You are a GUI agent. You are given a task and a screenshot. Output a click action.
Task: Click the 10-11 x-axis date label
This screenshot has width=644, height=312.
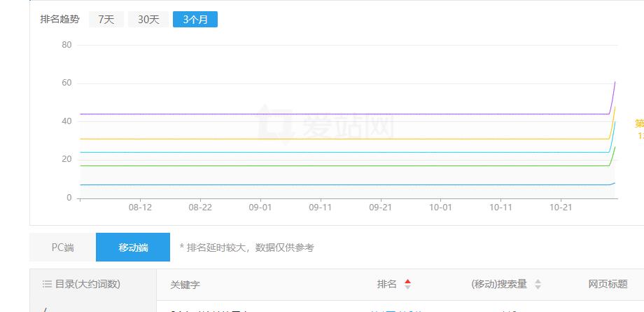click(500, 208)
